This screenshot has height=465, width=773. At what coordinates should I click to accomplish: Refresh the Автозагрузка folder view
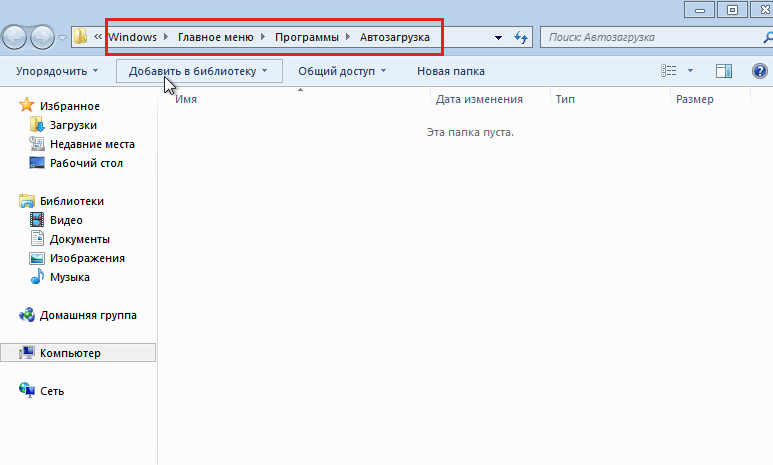tap(521, 37)
